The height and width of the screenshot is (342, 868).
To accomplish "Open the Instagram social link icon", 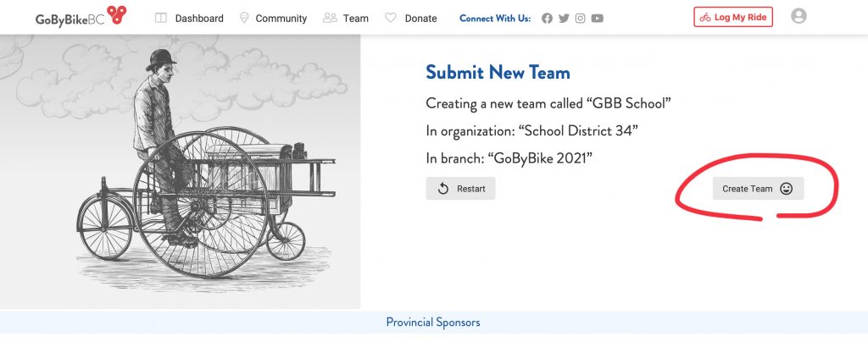I will click(580, 19).
